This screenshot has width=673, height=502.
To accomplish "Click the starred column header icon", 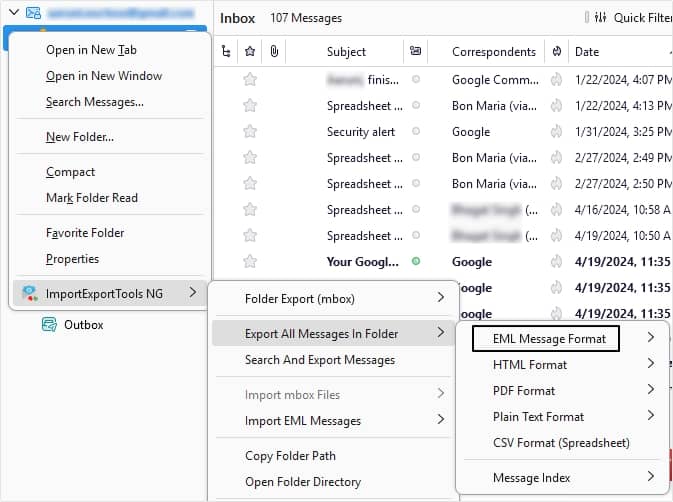I will pos(250,52).
